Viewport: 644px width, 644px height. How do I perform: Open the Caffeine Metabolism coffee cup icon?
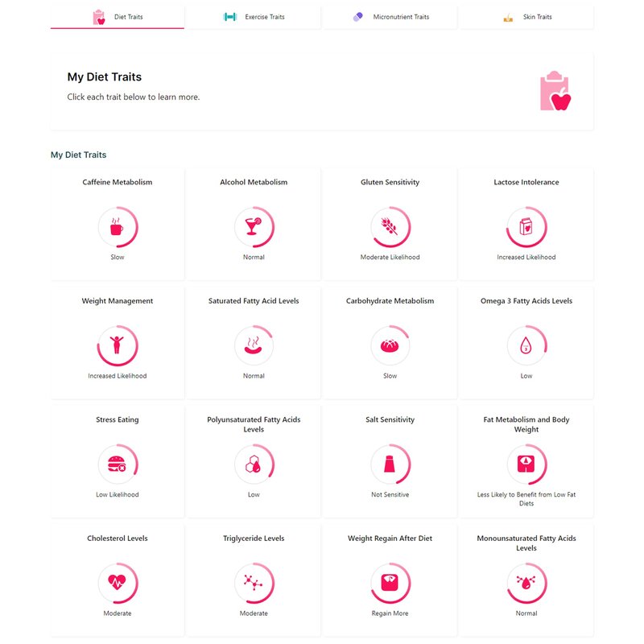117,227
